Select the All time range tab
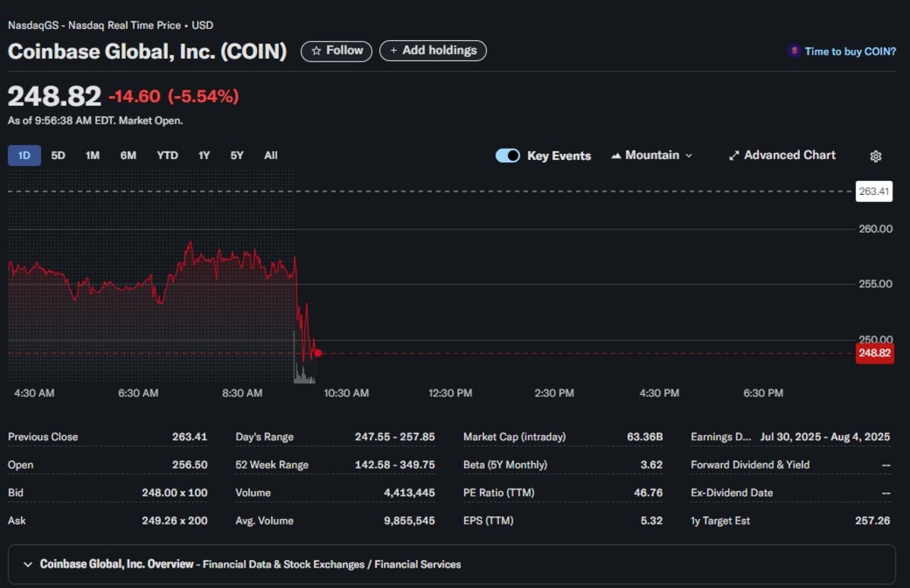 click(x=270, y=155)
